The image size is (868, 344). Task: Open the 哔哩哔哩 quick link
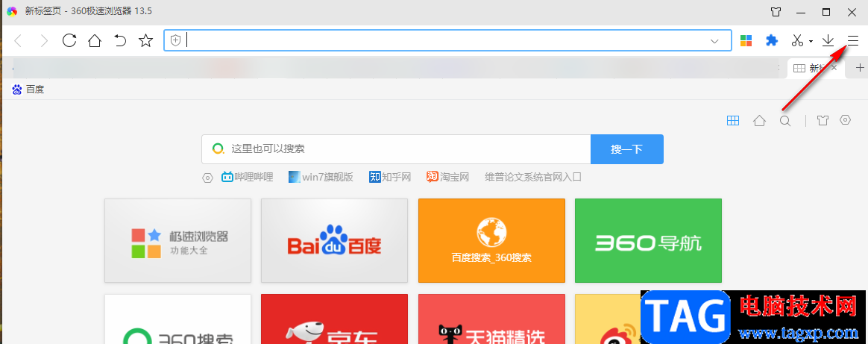[248, 178]
